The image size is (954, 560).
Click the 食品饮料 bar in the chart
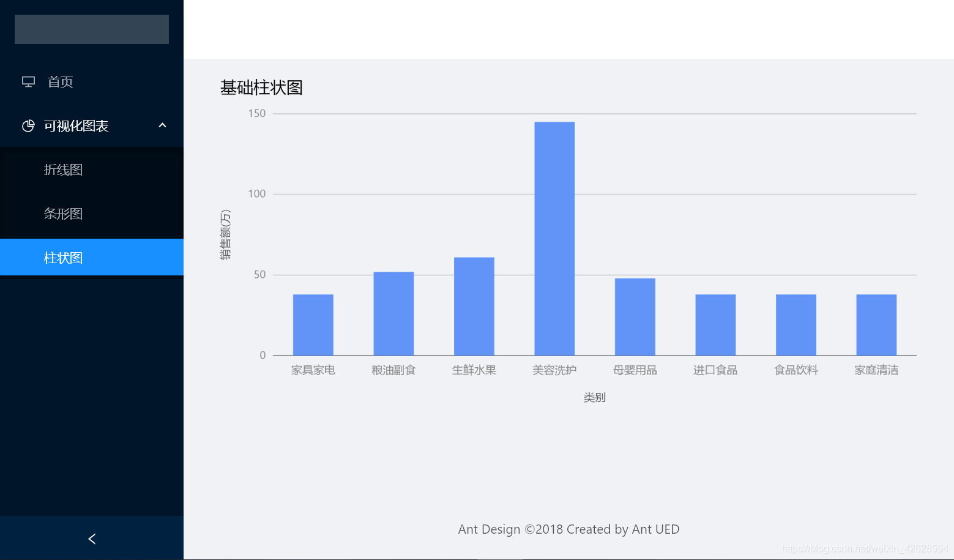(796, 325)
